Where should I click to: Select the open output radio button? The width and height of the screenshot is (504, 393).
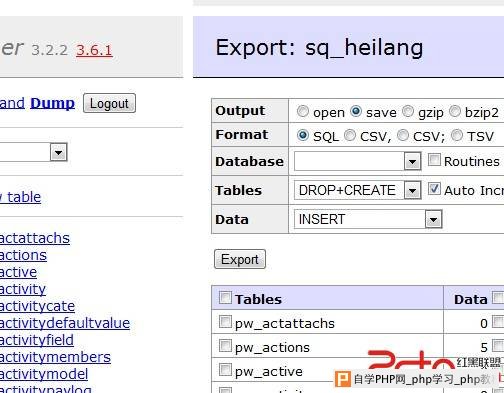click(303, 111)
